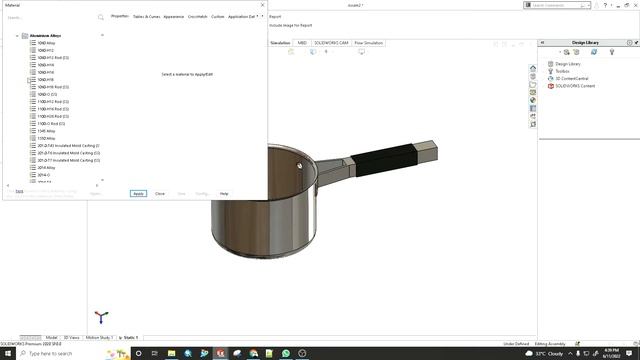Click the Report command in the ribbon
640x360 pixels.
275,17
